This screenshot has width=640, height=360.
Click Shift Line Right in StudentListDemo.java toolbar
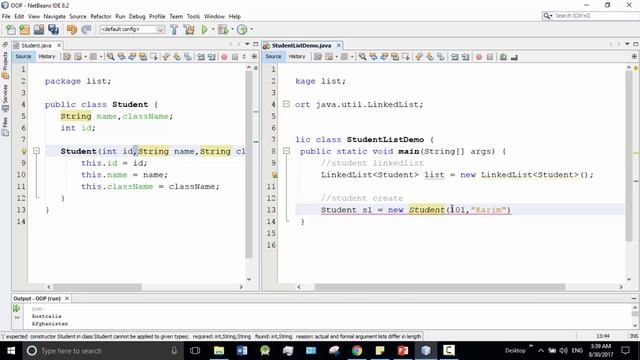[465, 57]
